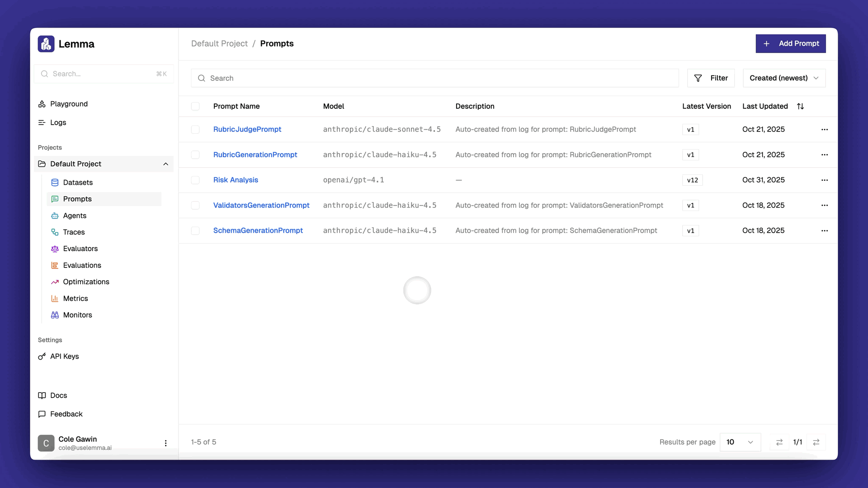The width and height of the screenshot is (868, 488).
Task: Click the Filter funnel button
Action: pyautogui.click(x=711, y=78)
